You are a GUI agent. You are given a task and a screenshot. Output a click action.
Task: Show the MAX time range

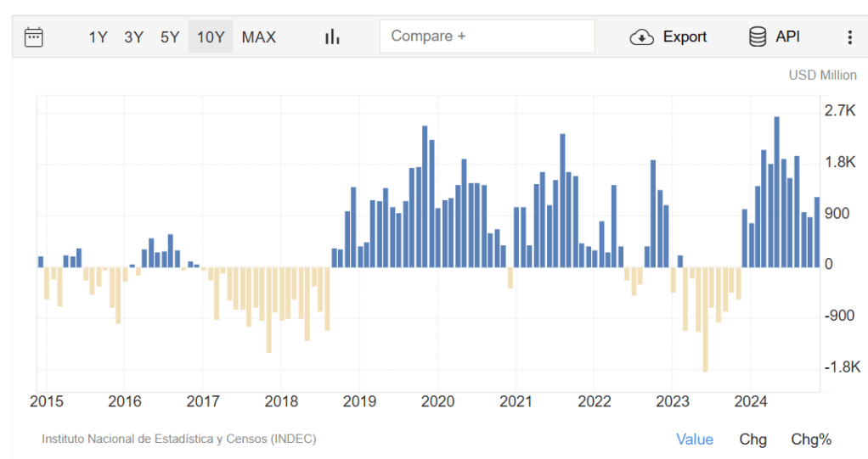(259, 36)
